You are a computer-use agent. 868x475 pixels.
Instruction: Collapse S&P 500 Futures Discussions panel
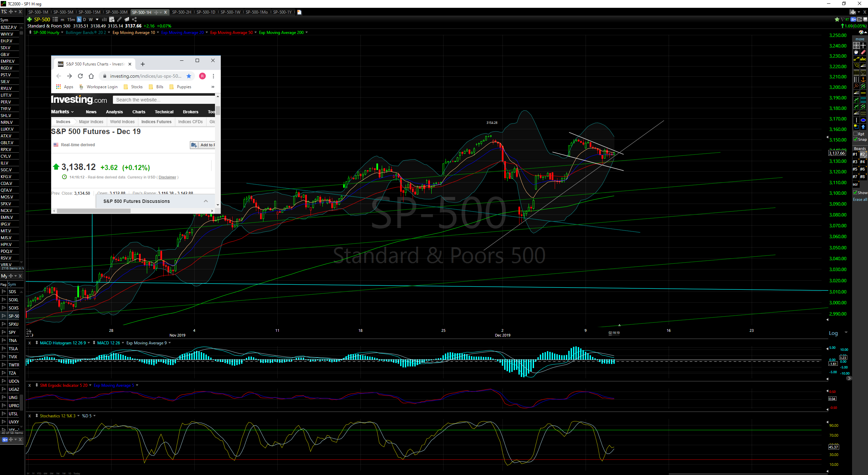click(x=205, y=201)
